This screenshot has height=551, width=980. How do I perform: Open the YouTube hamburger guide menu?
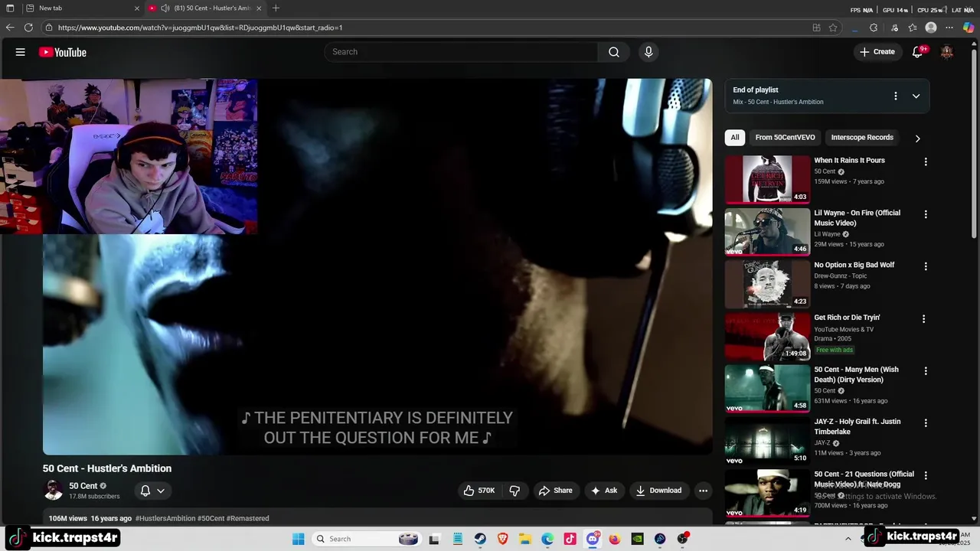point(21,52)
